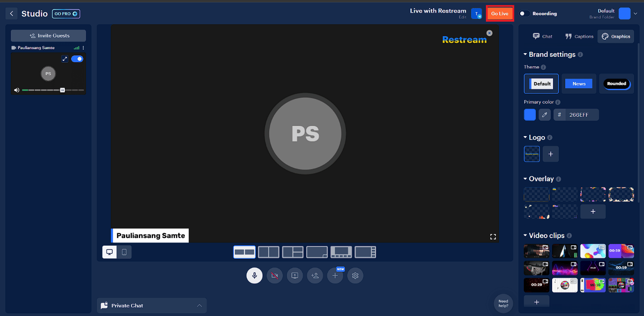Enter fullscreen on the stage preview
Viewport: 644px width, 316px height.
pyautogui.click(x=493, y=236)
